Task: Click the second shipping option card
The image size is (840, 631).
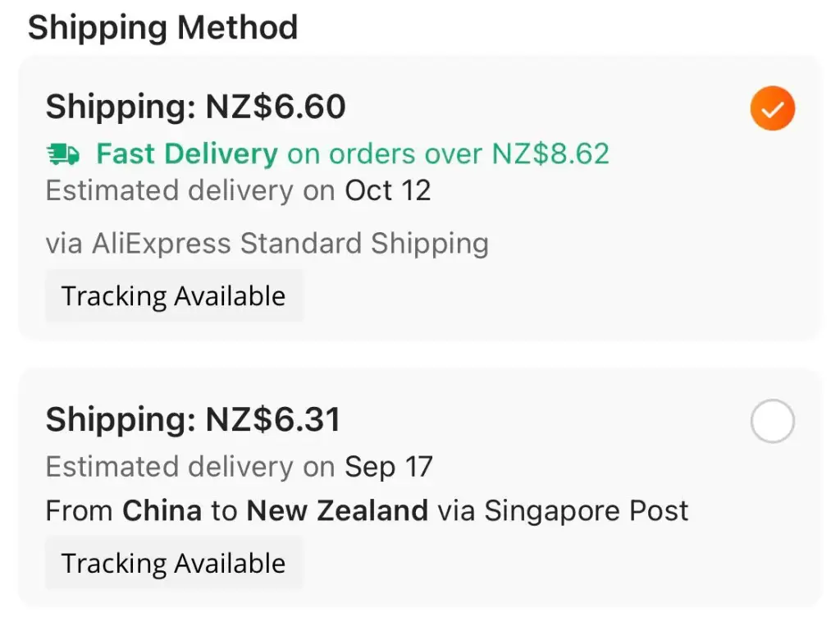Action: [420, 492]
